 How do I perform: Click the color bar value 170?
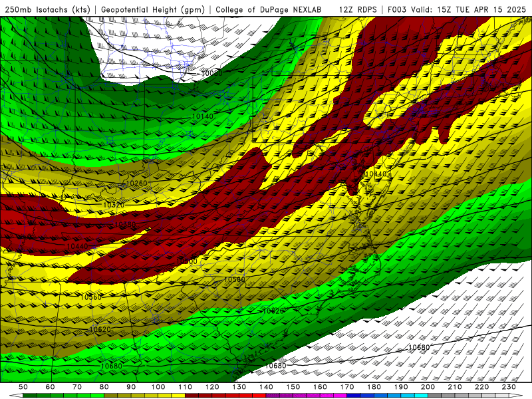(347, 387)
